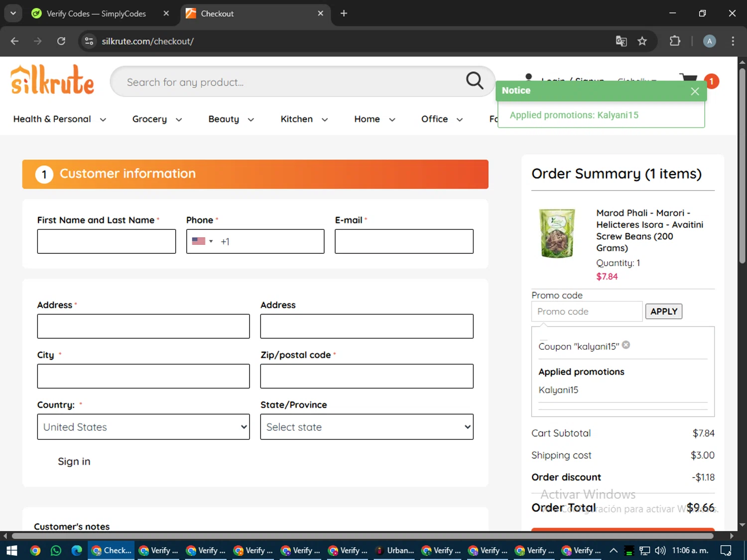The height and width of the screenshot is (560, 747).
Task: Open the tab search dropdown
Action: point(13,13)
